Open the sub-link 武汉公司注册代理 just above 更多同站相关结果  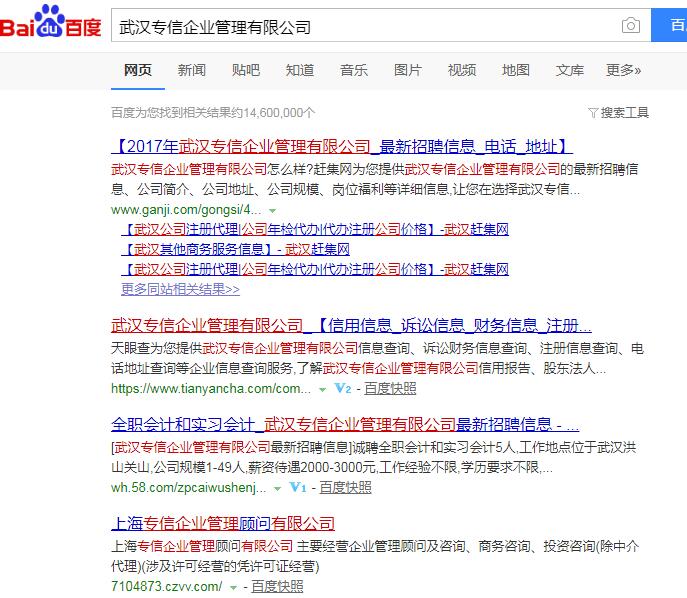coord(315,269)
